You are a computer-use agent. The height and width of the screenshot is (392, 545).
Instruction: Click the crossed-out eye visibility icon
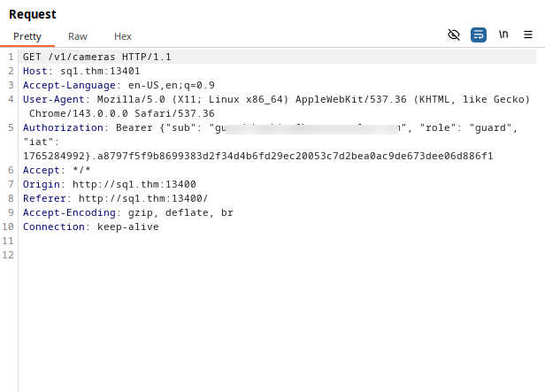(x=454, y=35)
